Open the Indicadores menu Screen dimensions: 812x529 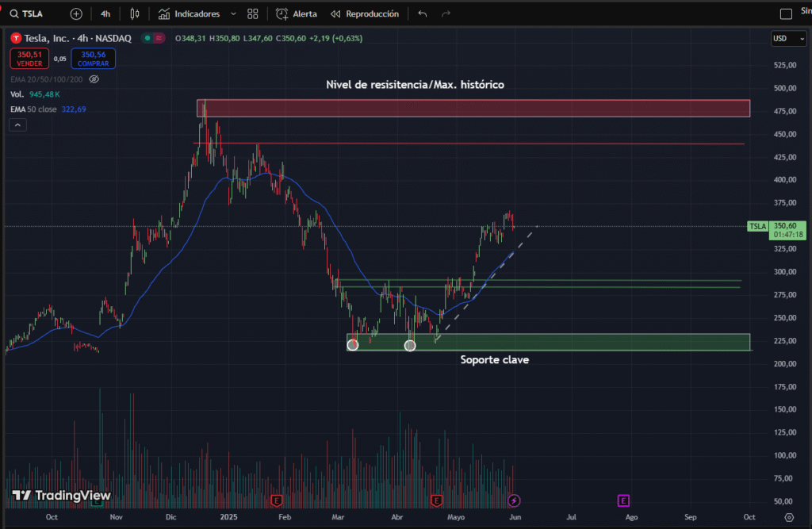tap(189, 13)
